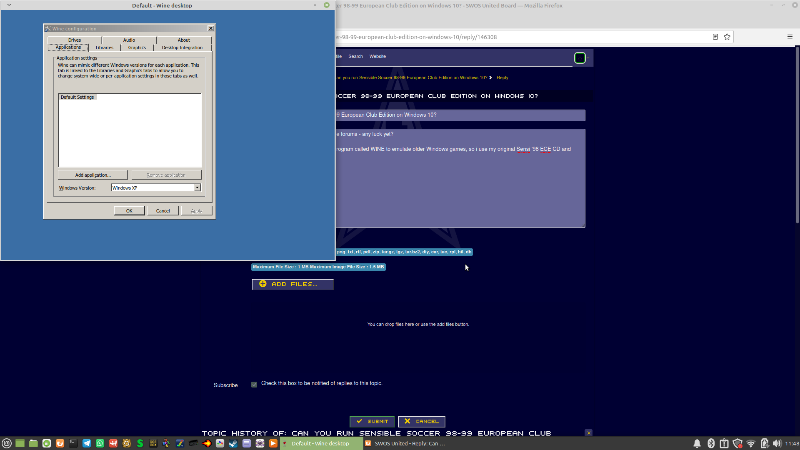Open the system menu launcher icon
Image resolution: width=800 pixels, height=450 pixels.
[6, 443]
